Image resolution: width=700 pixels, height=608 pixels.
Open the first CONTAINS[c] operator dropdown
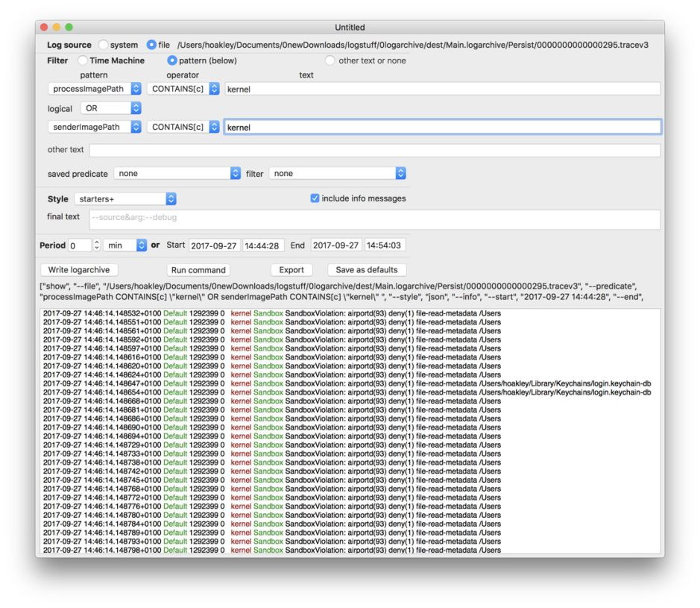point(183,89)
